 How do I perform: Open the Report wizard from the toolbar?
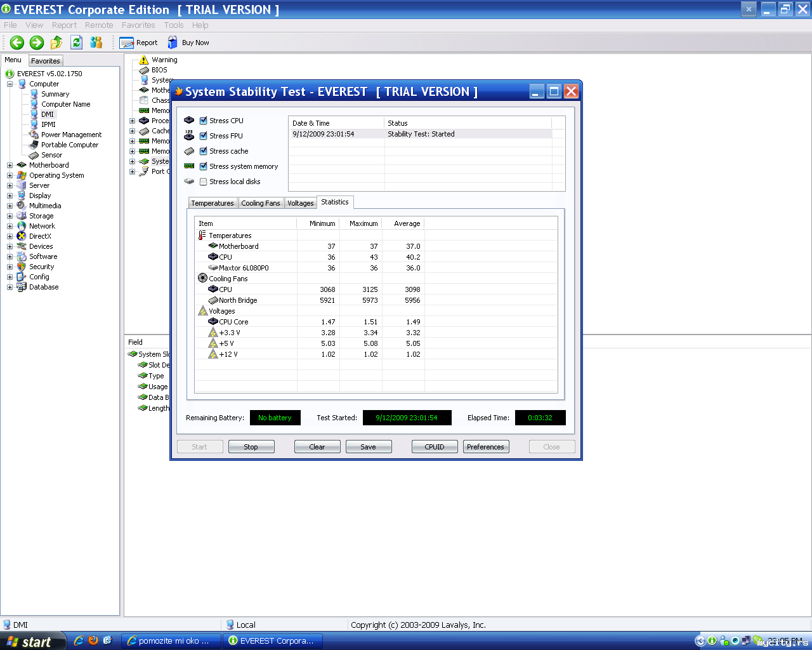point(138,43)
